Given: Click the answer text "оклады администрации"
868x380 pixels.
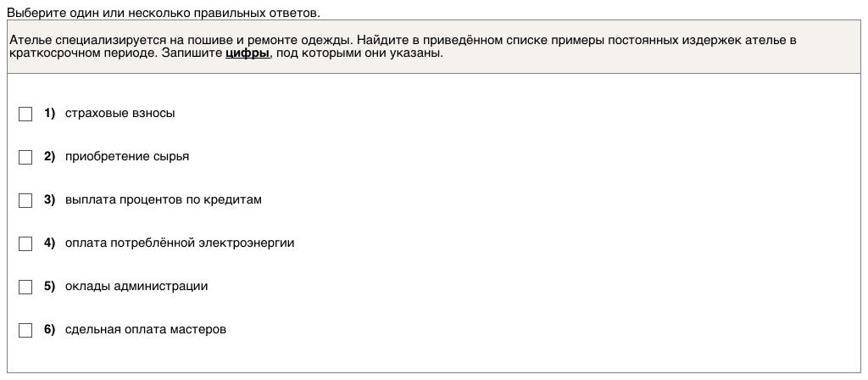Looking at the screenshot, I should 136,286.
